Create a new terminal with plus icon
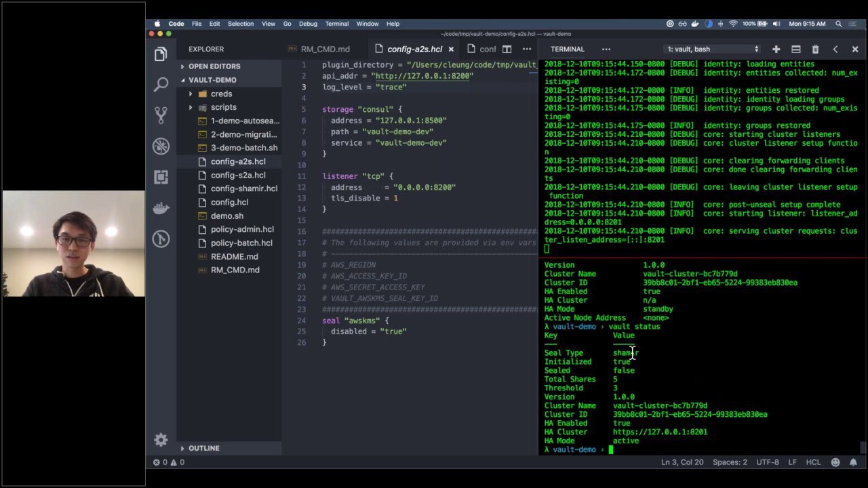The width and height of the screenshot is (868, 488). point(776,49)
